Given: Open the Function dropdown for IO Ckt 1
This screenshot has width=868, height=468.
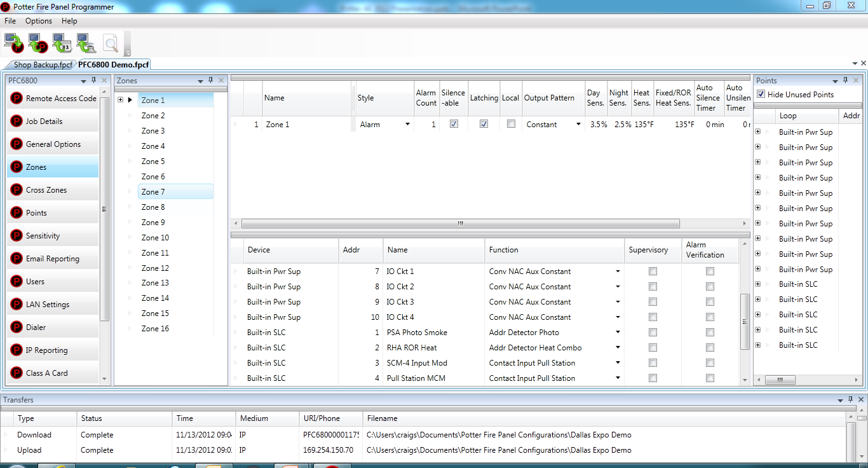Looking at the screenshot, I should [618, 272].
